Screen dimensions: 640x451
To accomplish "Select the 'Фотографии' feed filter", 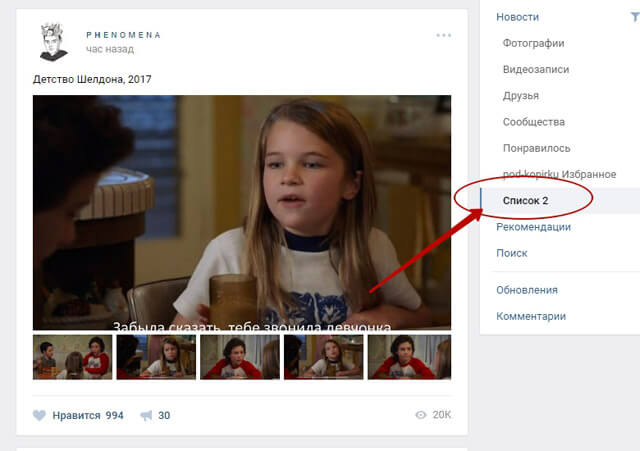I will pyautogui.click(x=533, y=43).
